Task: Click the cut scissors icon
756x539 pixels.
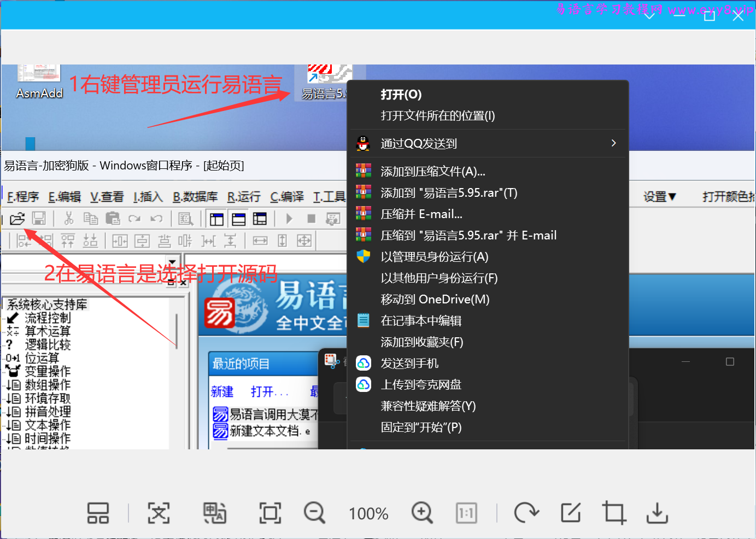Action: (x=69, y=219)
